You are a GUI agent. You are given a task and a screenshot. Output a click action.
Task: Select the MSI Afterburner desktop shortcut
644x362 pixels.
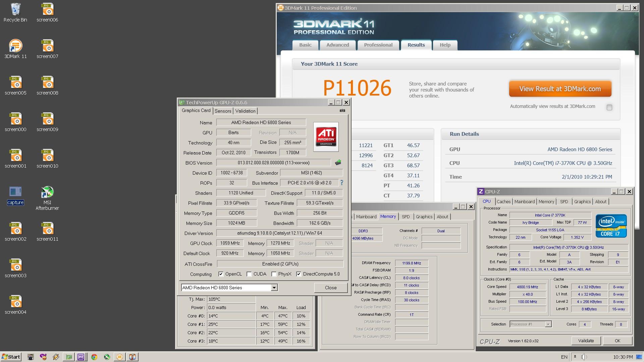(x=47, y=198)
